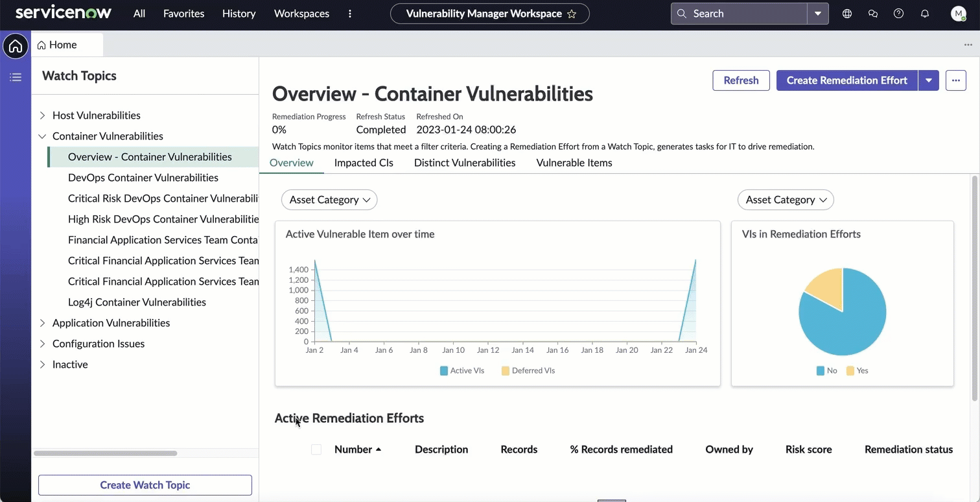
Task: Open more actions ellipsis button beside Create Remediation Effort
Action: pyautogui.click(x=956, y=80)
